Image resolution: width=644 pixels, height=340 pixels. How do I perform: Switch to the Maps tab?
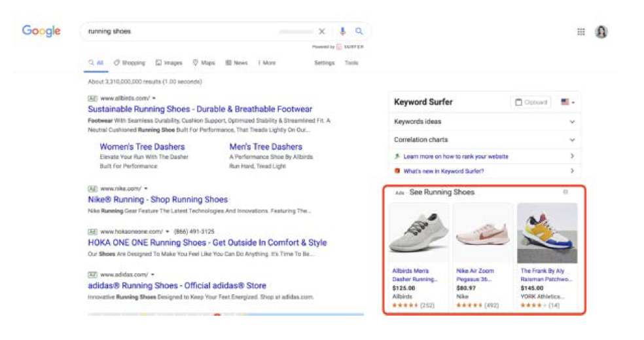pos(204,63)
